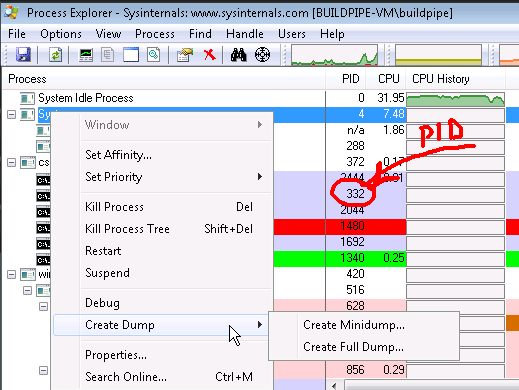Click the cmd console icon in PID 1340 row
This screenshot has width=519, height=390.
point(43,260)
